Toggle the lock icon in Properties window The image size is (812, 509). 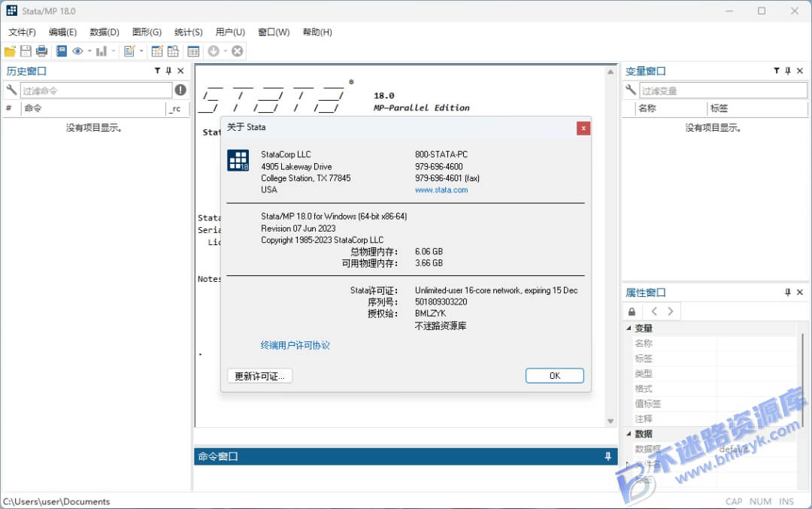632,312
